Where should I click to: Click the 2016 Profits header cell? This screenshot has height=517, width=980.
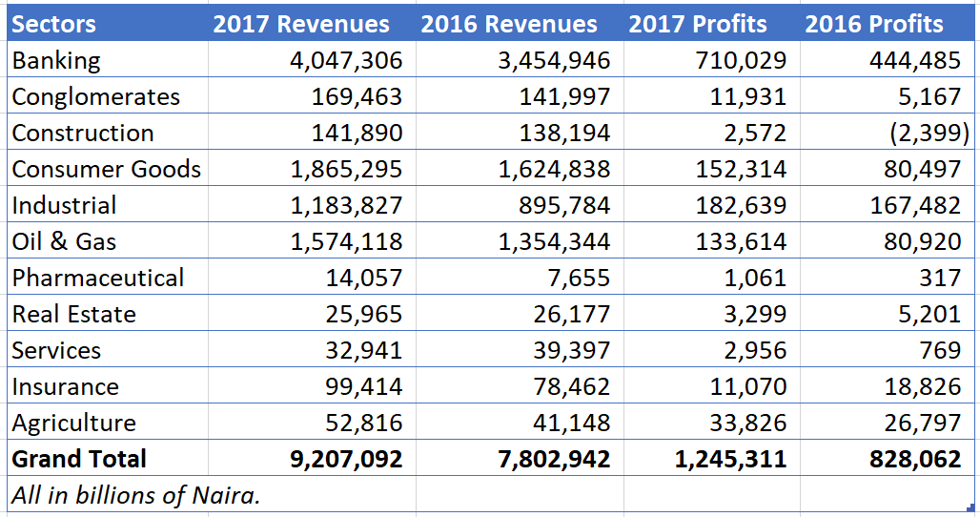pos(874,24)
